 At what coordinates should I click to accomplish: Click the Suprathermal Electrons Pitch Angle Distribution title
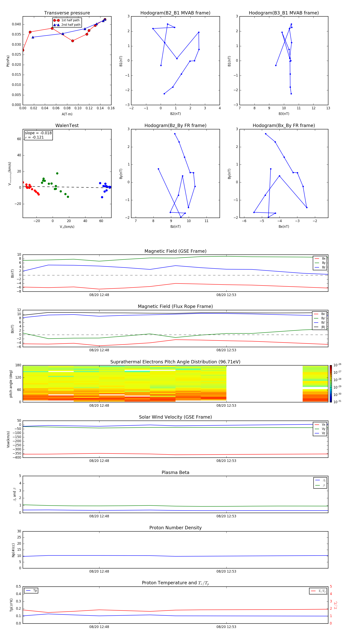(175, 362)
